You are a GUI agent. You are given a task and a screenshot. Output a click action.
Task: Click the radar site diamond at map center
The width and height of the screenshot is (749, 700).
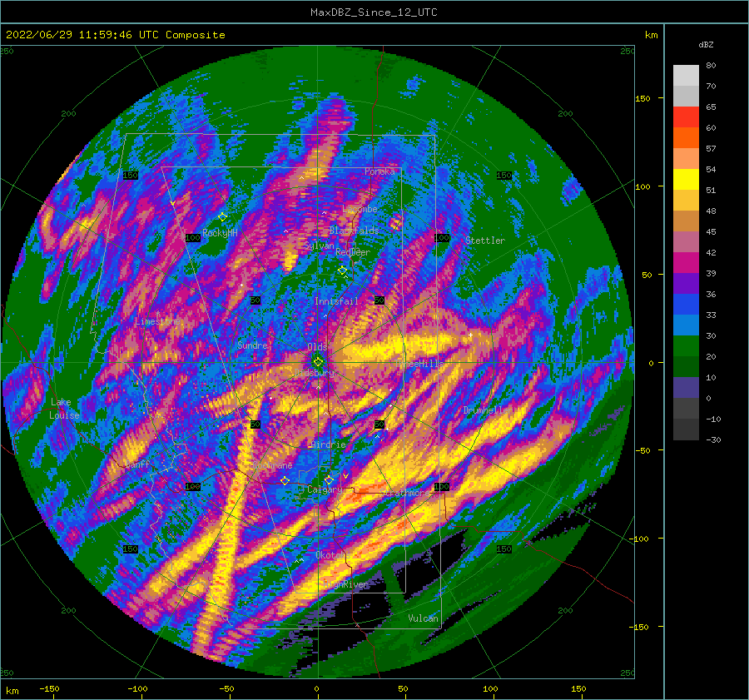click(x=318, y=362)
